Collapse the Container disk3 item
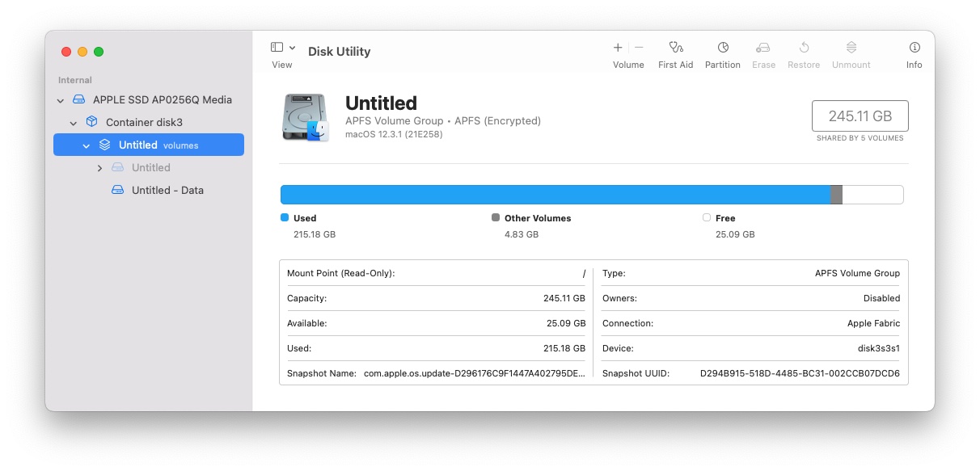Image resolution: width=980 pixels, height=471 pixels. (x=74, y=123)
